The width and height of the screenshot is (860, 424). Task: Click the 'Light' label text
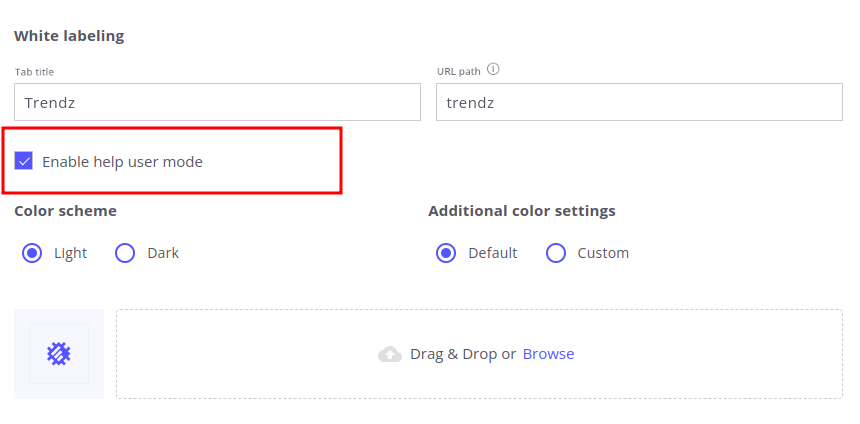(x=70, y=253)
